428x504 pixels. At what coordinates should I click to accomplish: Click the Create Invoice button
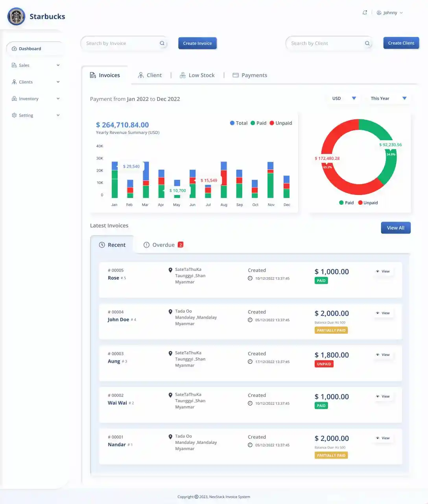coord(197,43)
